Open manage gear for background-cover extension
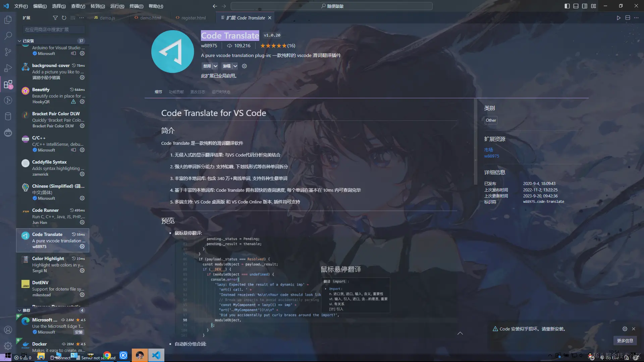644x362 pixels. click(82, 77)
